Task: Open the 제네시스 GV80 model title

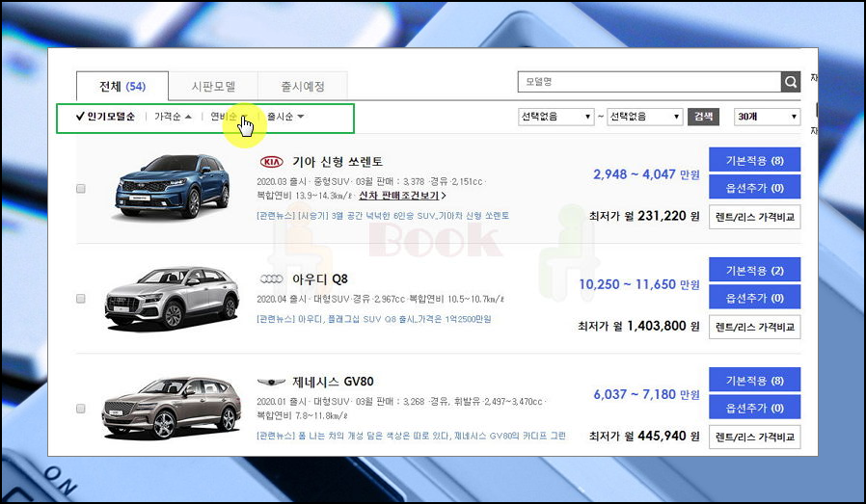Action: click(x=333, y=382)
